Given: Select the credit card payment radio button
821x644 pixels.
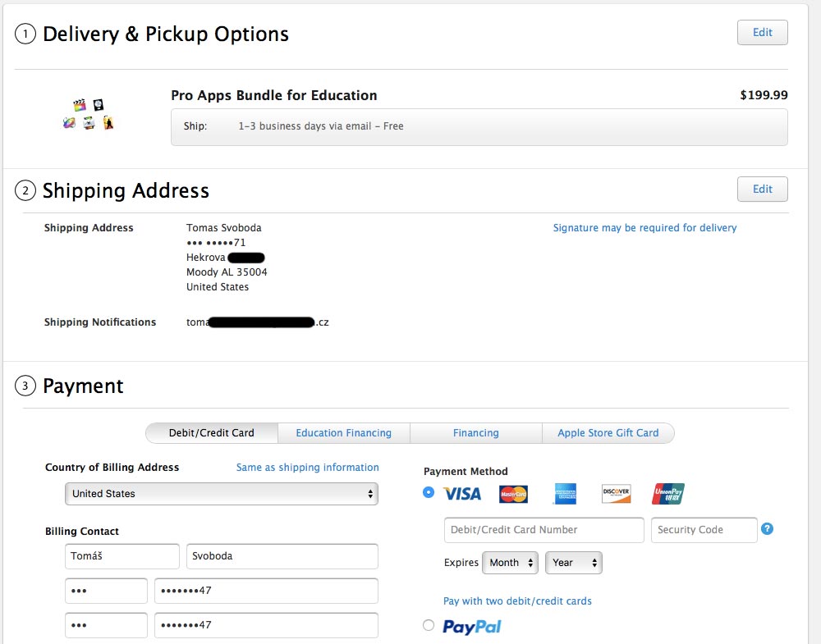Looking at the screenshot, I should pyautogui.click(x=429, y=492).
